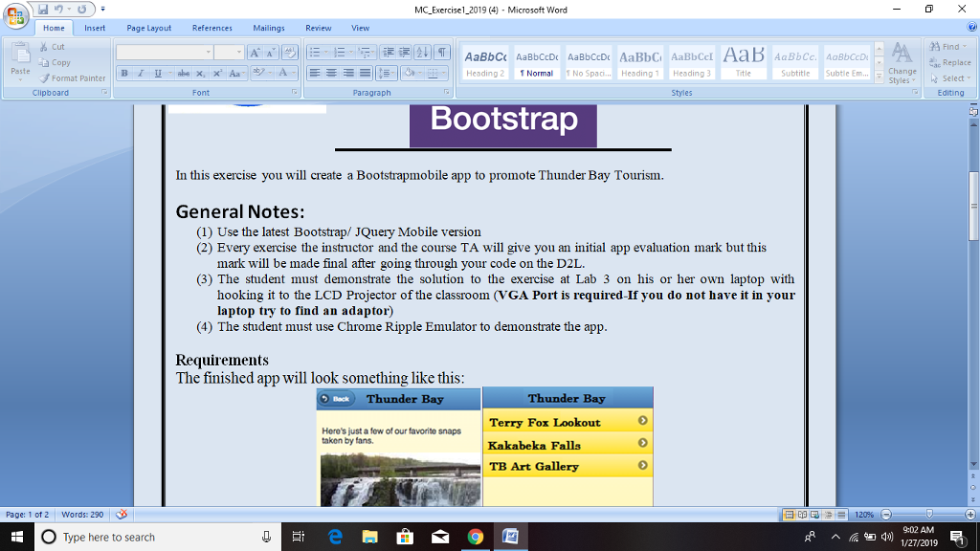980x551 pixels.
Task: Enable subscript formatting
Action: tap(199, 74)
